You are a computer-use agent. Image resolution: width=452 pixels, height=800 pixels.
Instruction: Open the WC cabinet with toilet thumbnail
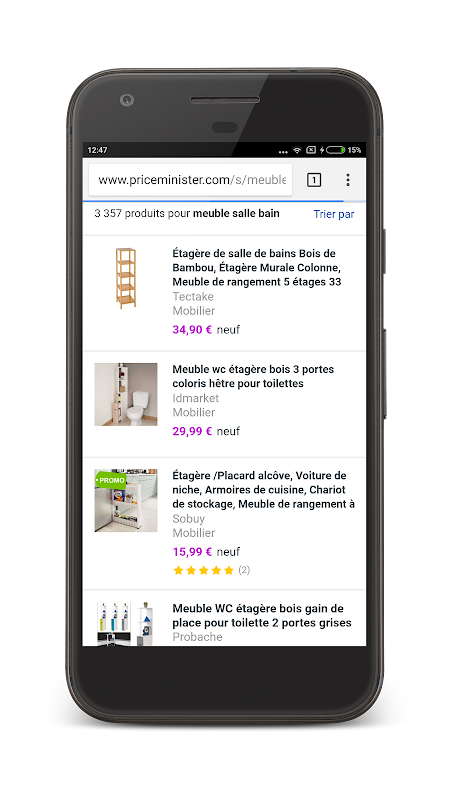click(x=126, y=394)
